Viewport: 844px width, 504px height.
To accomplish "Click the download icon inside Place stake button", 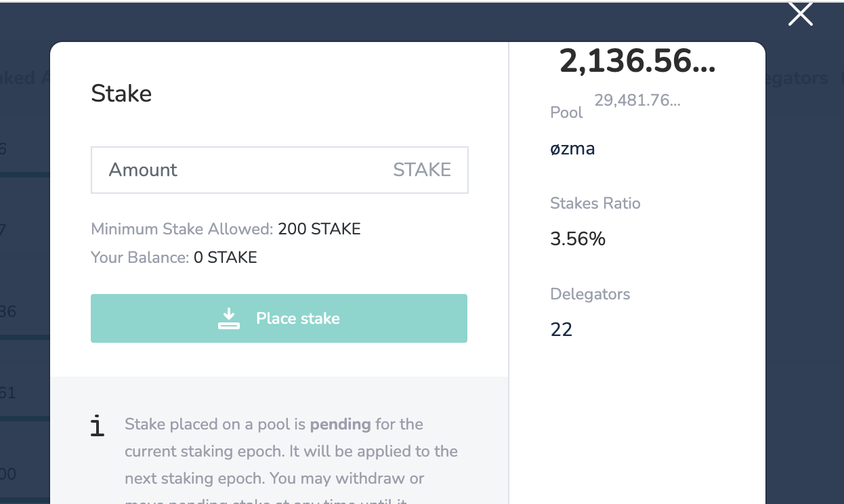I will pyautogui.click(x=229, y=318).
